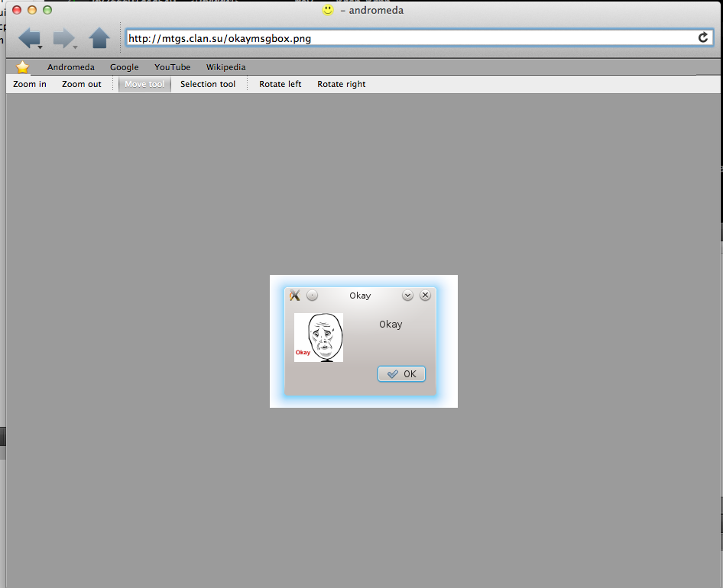723x588 pixels.
Task: Open the Wikipedia bookmark
Action: (x=225, y=67)
